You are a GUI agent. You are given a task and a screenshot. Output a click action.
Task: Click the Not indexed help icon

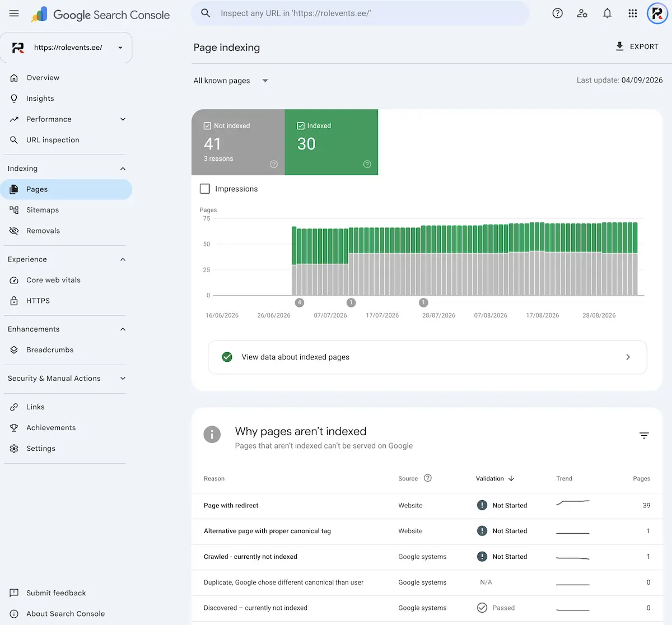tap(274, 164)
